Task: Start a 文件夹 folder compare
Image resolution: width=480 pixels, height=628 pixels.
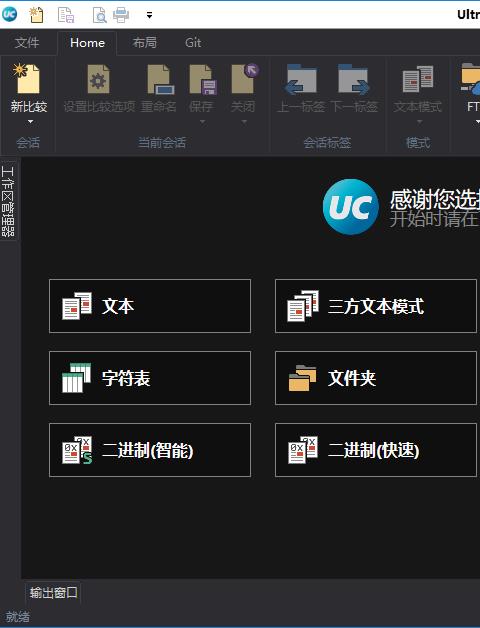Action: point(376,378)
